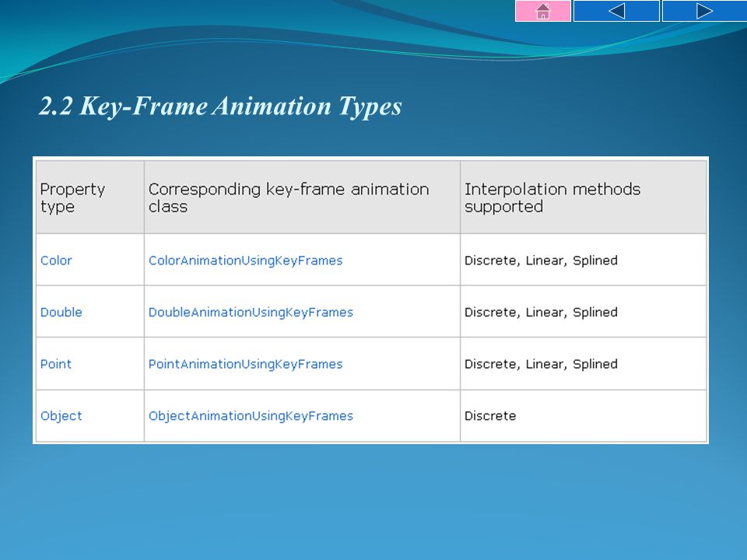Select interpolation text in the Color row
The image size is (747, 560).
(542, 261)
